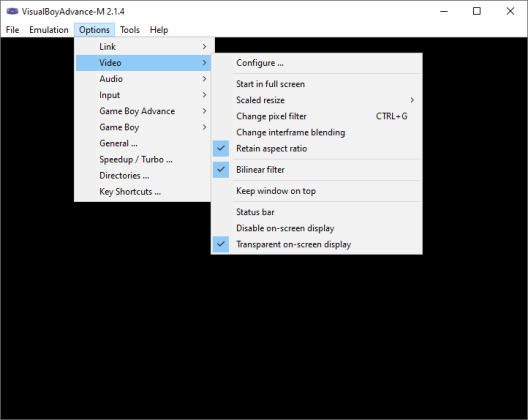Enable Keep window on top
Screen dimensions: 528x420
317,191
